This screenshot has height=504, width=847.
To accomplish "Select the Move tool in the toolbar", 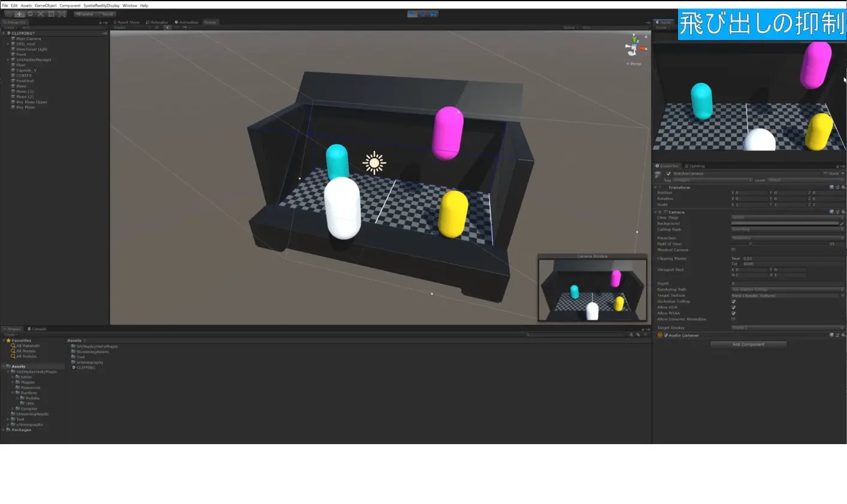I will pos(19,13).
